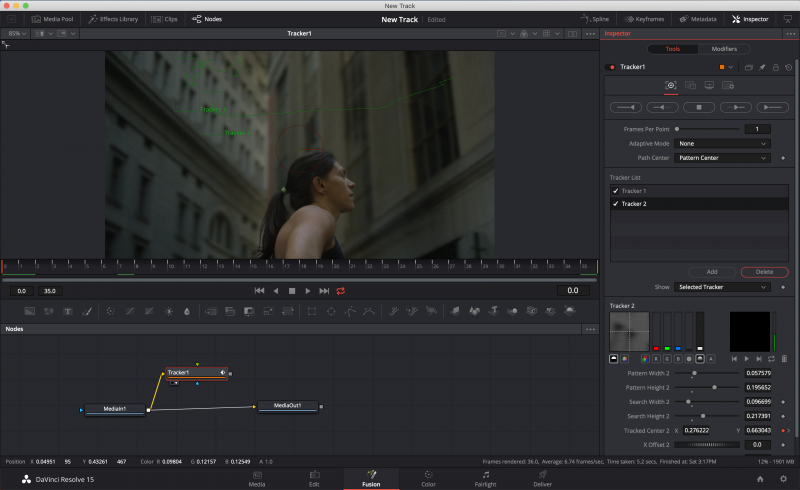
Task: Toggle the loop playback button
Action: click(x=341, y=290)
